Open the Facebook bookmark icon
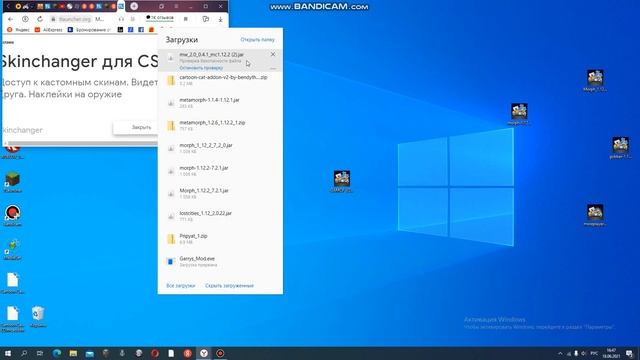 tap(141, 30)
